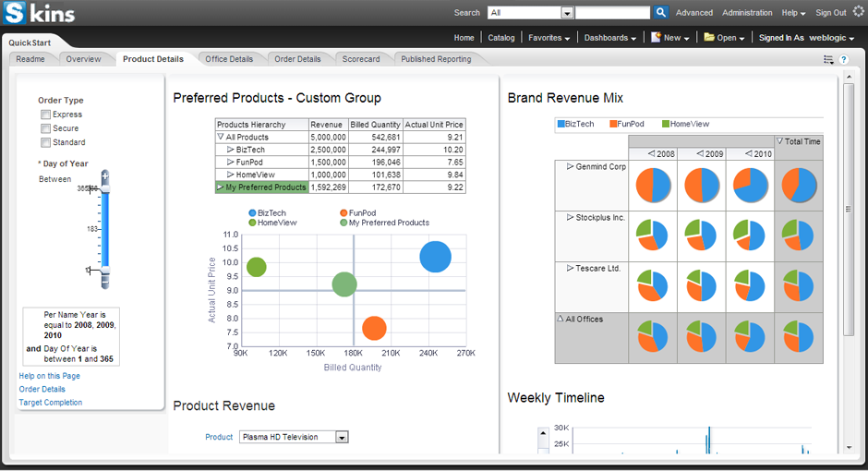The height and width of the screenshot is (471, 868).
Task: Click the lower Day of Year slider handle
Action: tap(105, 270)
